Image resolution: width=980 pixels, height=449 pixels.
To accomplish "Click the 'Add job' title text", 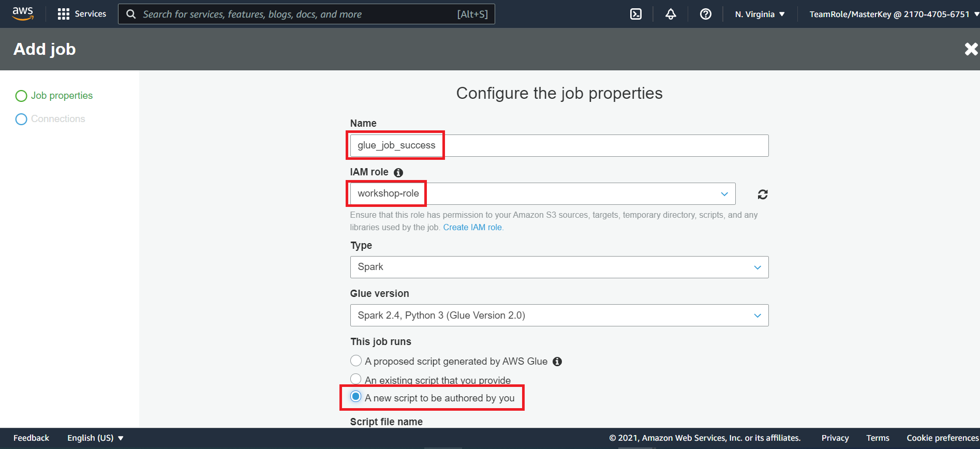I will coord(44,49).
